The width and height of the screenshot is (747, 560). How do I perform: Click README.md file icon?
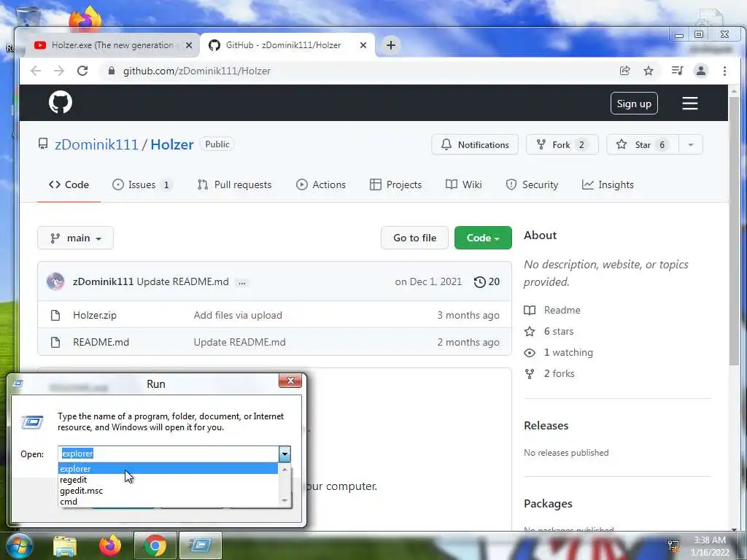pyautogui.click(x=55, y=342)
